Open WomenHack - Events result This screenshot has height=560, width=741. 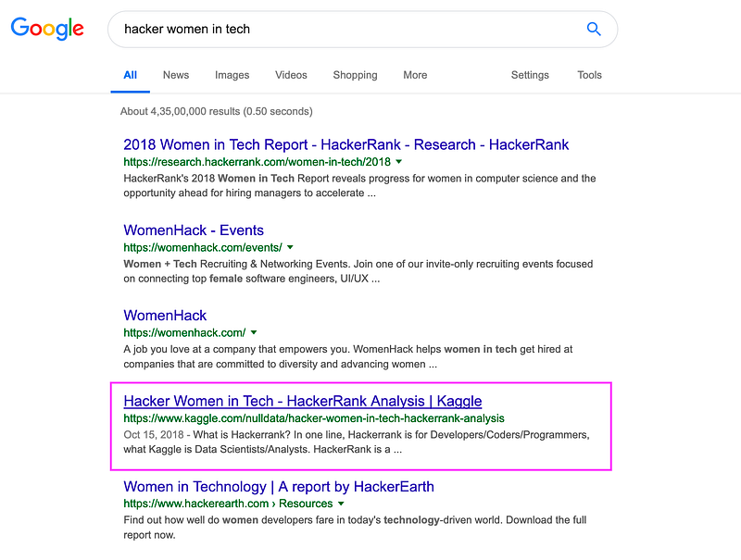pyautogui.click(x=194, y=230)
